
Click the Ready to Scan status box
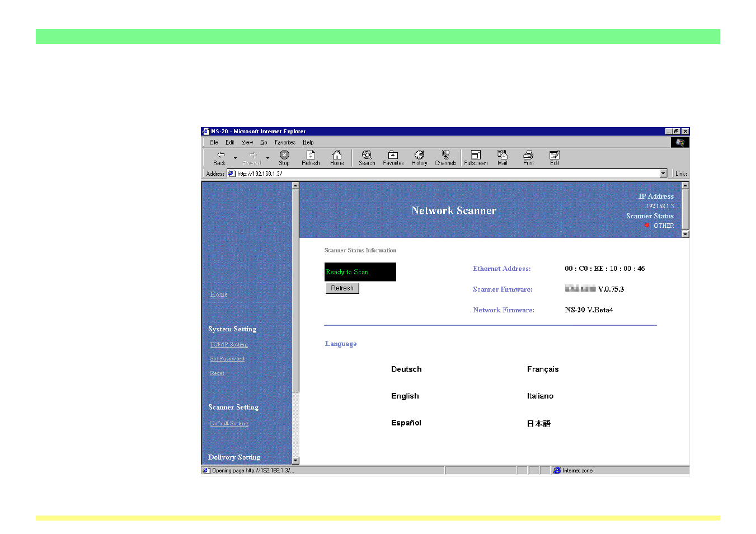[x=360, y=272]
